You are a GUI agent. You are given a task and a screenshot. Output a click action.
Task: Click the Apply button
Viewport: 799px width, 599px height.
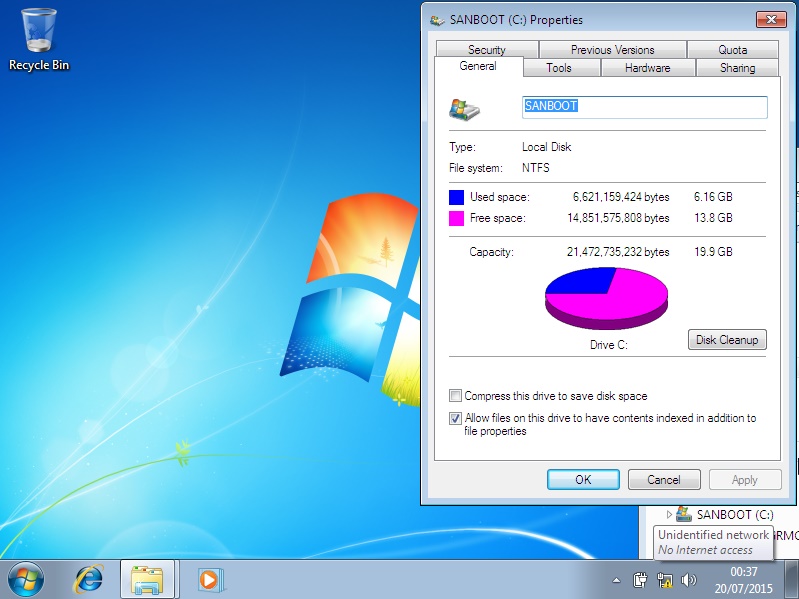point(745,480)
